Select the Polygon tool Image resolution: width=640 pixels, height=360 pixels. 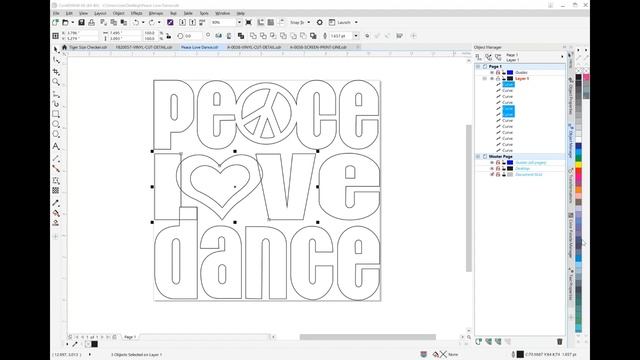[56, 134]
